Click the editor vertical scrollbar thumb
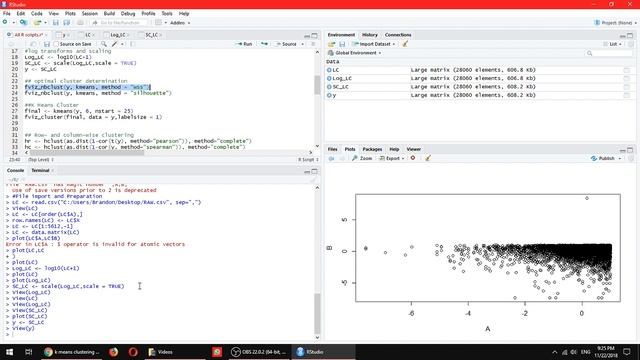640x360 pixels. (317, 85)
